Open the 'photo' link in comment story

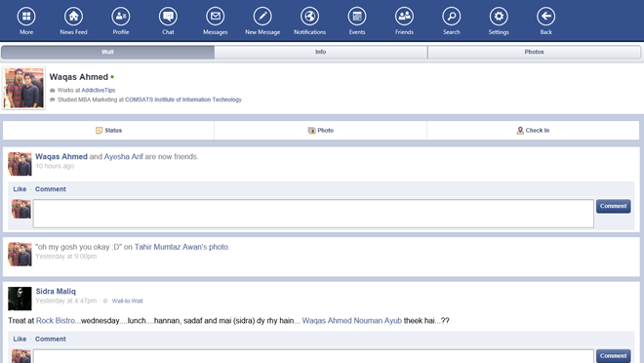tap(219, 247)
